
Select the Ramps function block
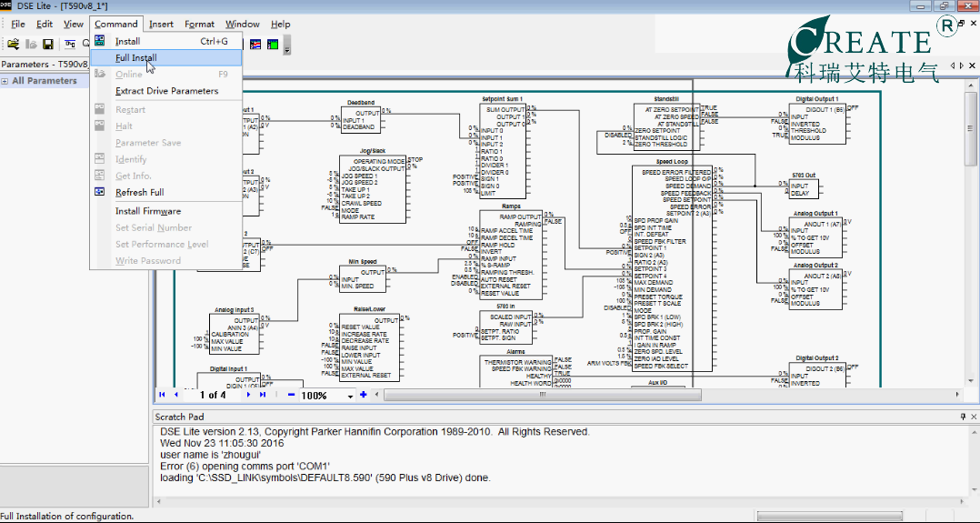click(x=511, y=255)
